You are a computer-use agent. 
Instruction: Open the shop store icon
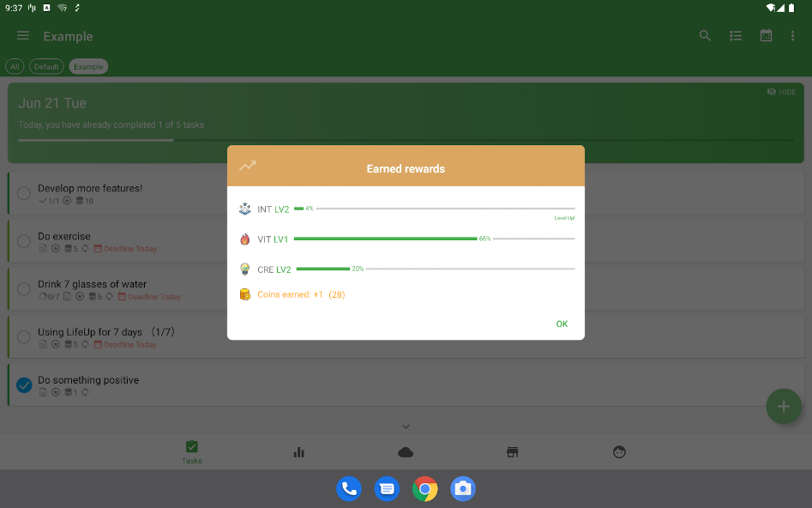pyautogui.click(x=513, y=452)
